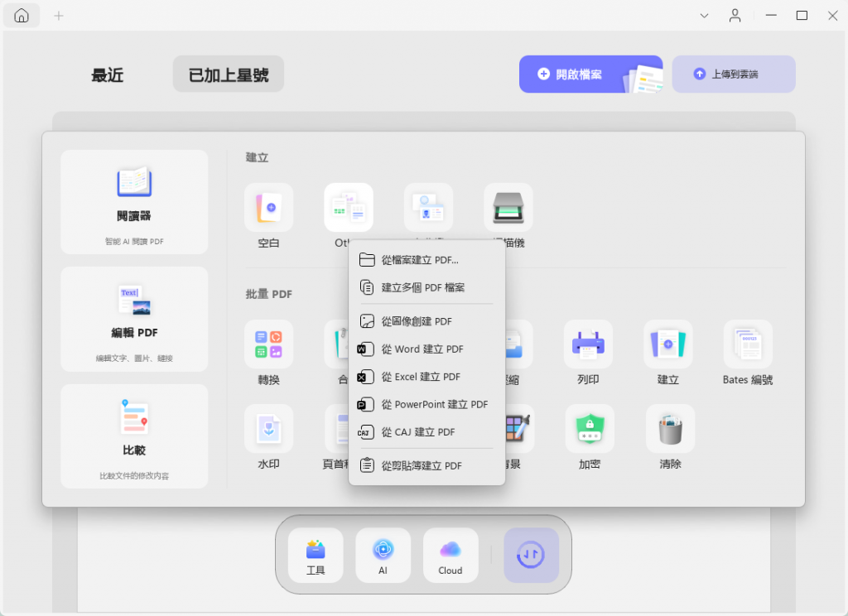Screen dimensions: 848x616
Task: Open the 清除 clean-up tool
Action: click(x=670, y=429)
